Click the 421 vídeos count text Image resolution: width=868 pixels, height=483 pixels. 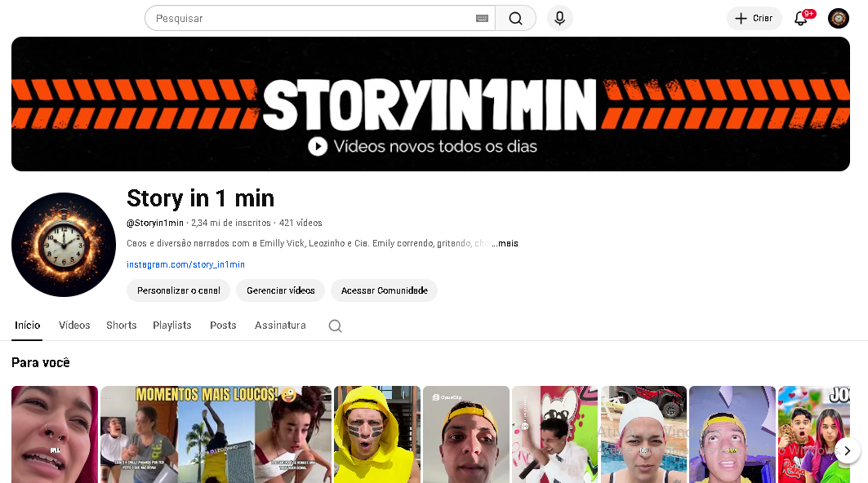tap(300, 223)
